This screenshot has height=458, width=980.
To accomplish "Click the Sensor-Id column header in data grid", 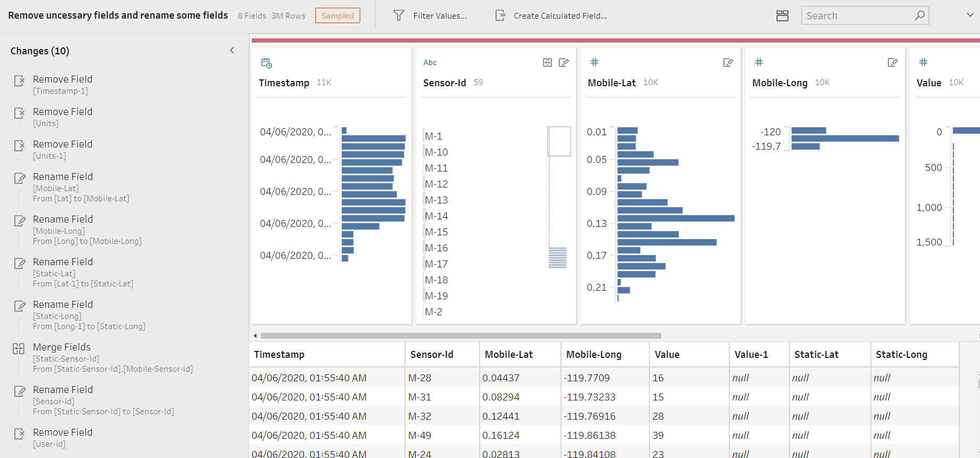I will tap(442, 355).
